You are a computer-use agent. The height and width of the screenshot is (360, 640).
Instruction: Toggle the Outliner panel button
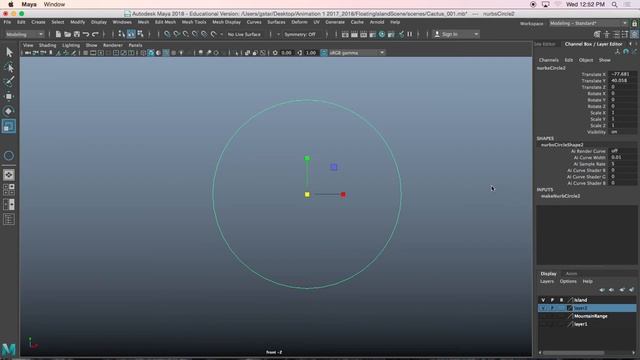pos(9,219)
